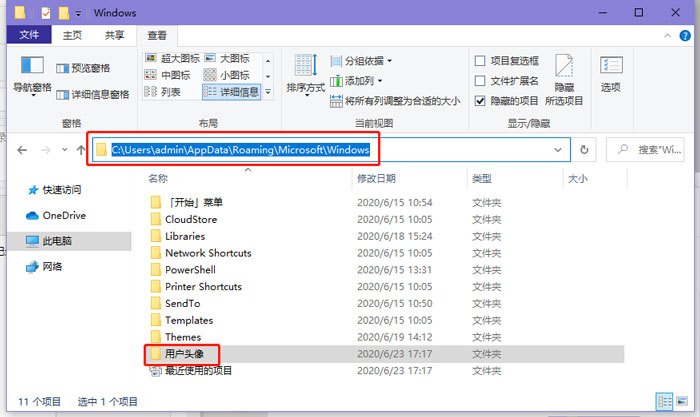
Task: Open the 文件 menu tab
Action: pos(29,34)
